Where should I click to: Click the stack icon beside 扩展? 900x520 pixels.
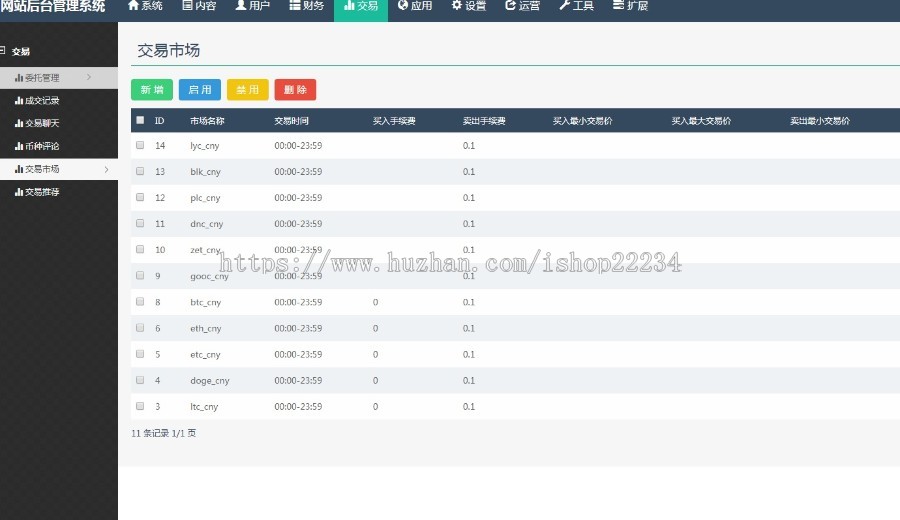pos(618,5)
